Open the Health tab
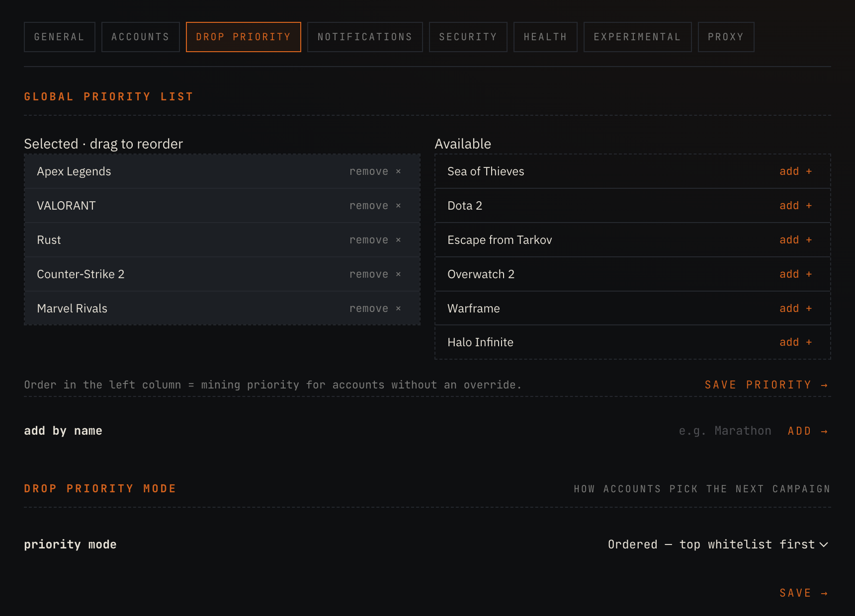The width and height of the screenshot is (855, 616). (545, 37)
